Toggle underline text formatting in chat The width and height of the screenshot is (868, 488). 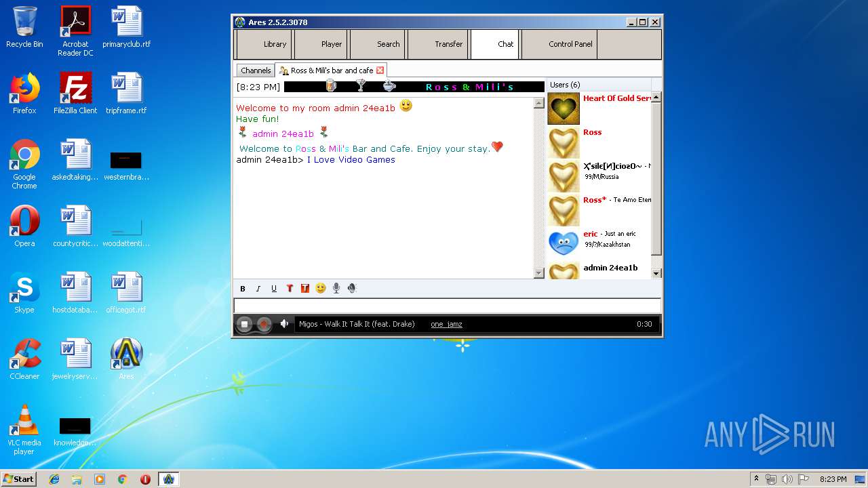pos(274,289)
